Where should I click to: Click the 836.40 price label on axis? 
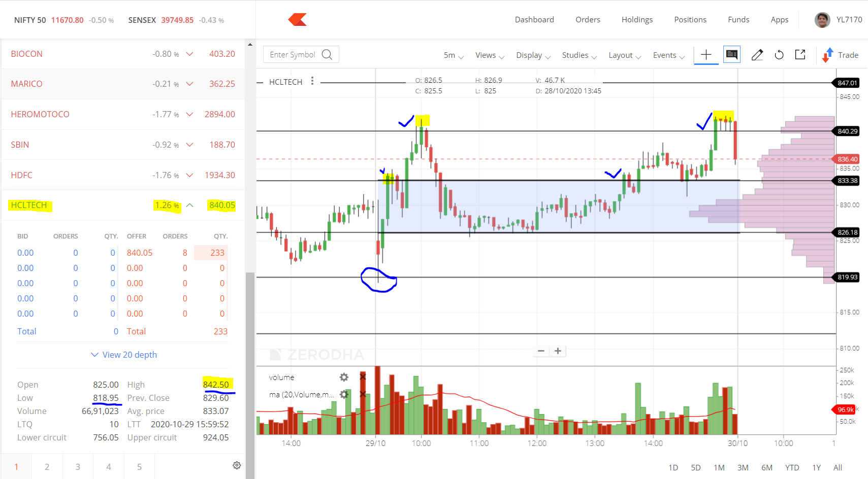click(x=847, y=159)
